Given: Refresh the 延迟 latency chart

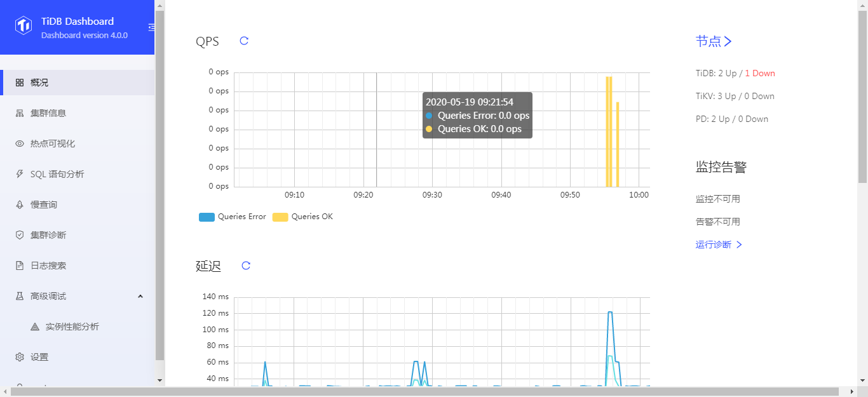Looking at the screenshot, I should (246, 266).
